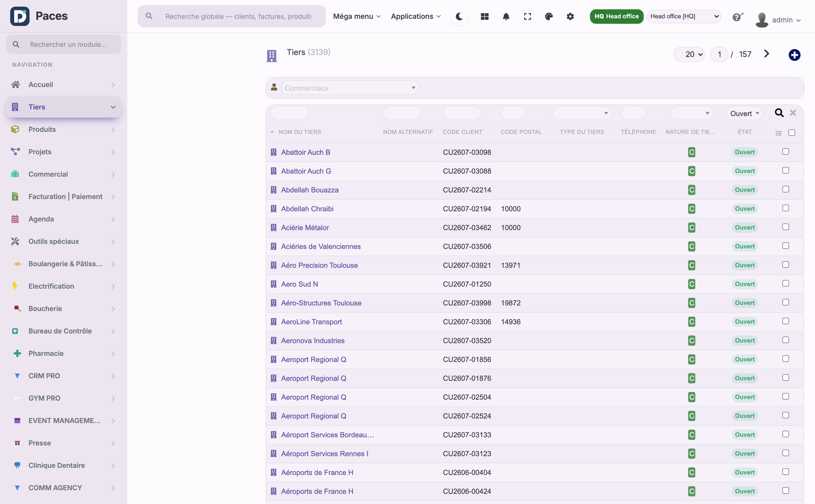Click the add new tiers plus button
This screenshot has height=504, width=815.
click(794, 55)
